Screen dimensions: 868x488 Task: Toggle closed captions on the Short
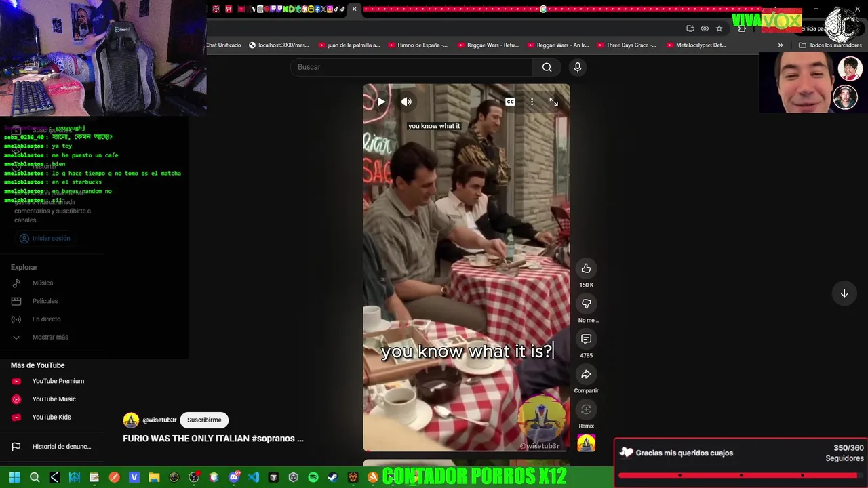point(510,102)
